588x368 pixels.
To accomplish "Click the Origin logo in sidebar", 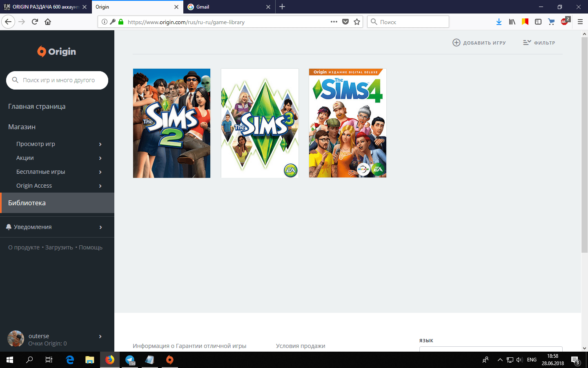I will [x=57, y=52].
